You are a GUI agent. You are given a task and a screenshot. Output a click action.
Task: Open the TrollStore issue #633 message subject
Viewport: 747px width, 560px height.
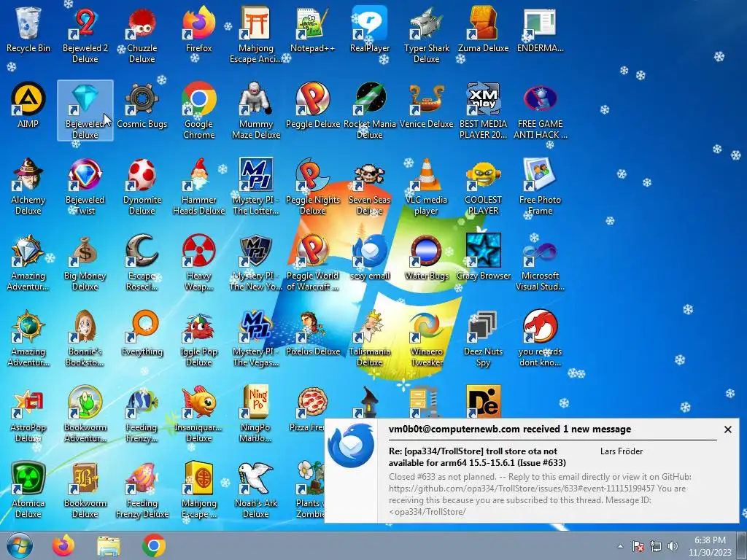click(477, 456)
